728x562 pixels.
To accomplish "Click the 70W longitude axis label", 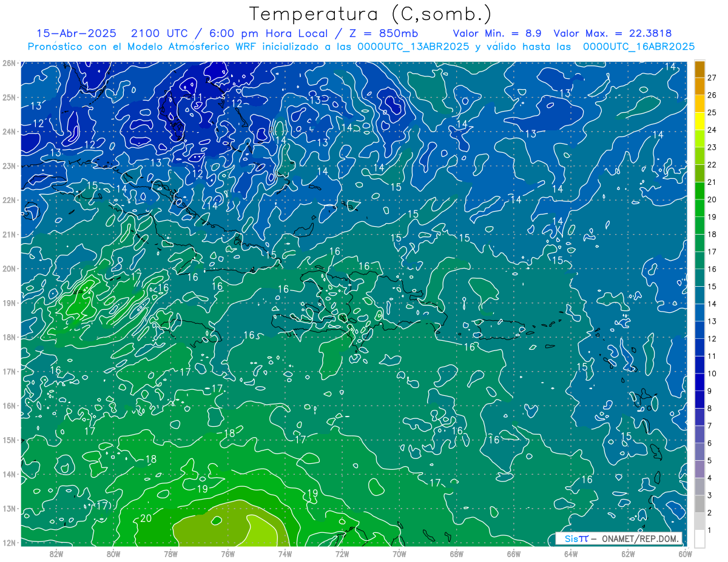I will point(399,554).
